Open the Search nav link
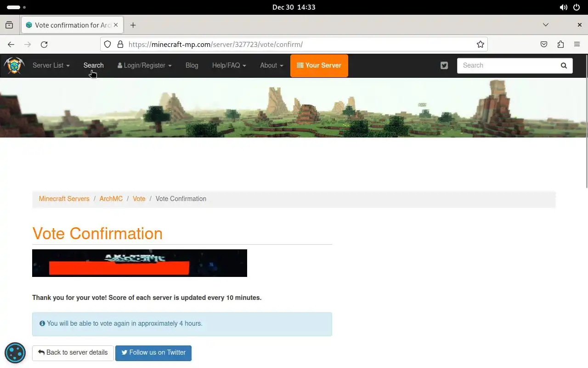Image resolution: width=588 pixels, height=368 pixels. click(x=93, y=65)
